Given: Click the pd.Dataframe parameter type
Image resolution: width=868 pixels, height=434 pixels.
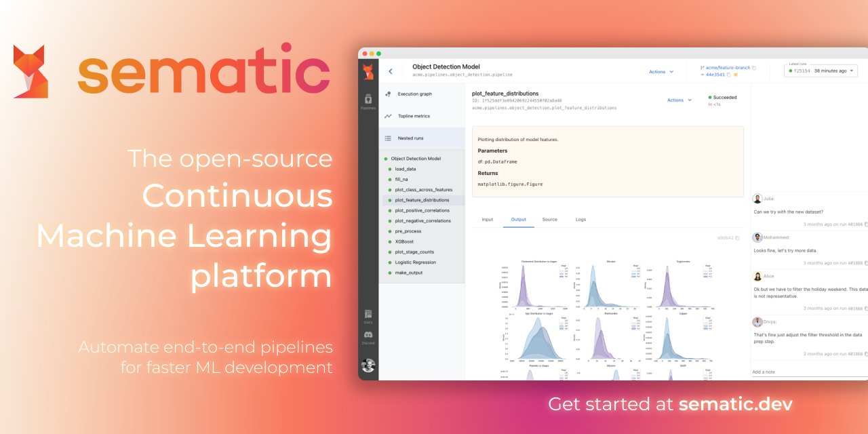Looking at the screenshot, I should [x=502, y=161].
